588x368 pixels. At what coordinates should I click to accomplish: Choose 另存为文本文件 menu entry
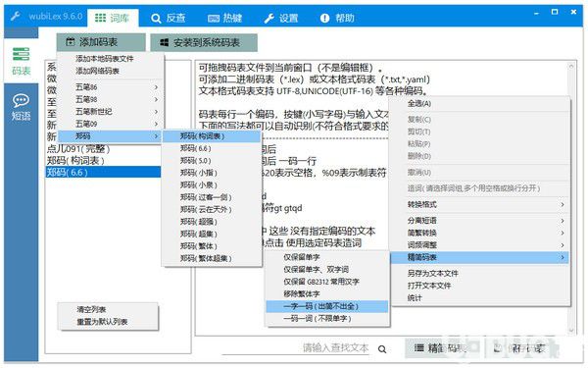(479, 274)
